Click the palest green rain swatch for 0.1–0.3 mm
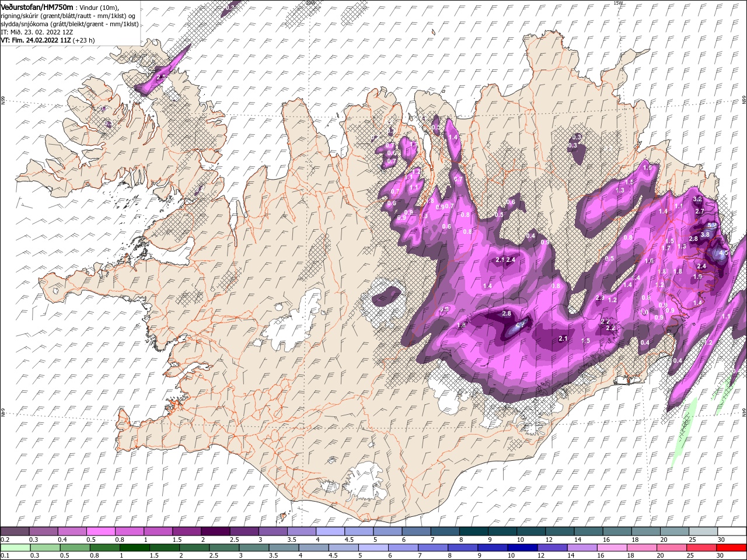747x560 pixels. [x=15, y=547]
